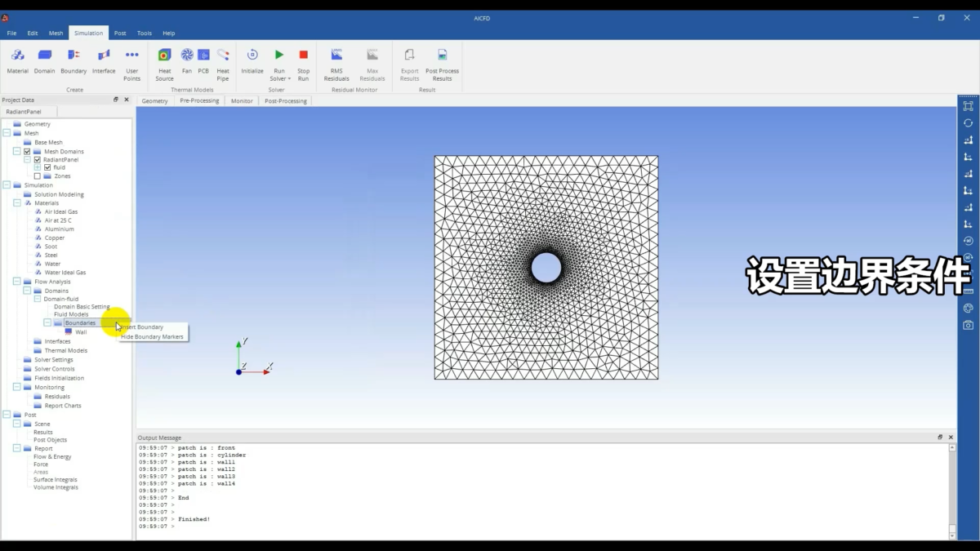The height and width of the screenshot is (551, 980).
Task: Switch to the Geometry view tab
Action: [x=154, y=101]
